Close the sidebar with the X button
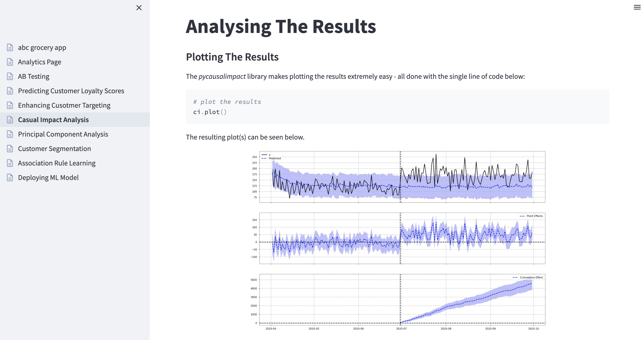This screenshot has height=340, width=644. 139,8
